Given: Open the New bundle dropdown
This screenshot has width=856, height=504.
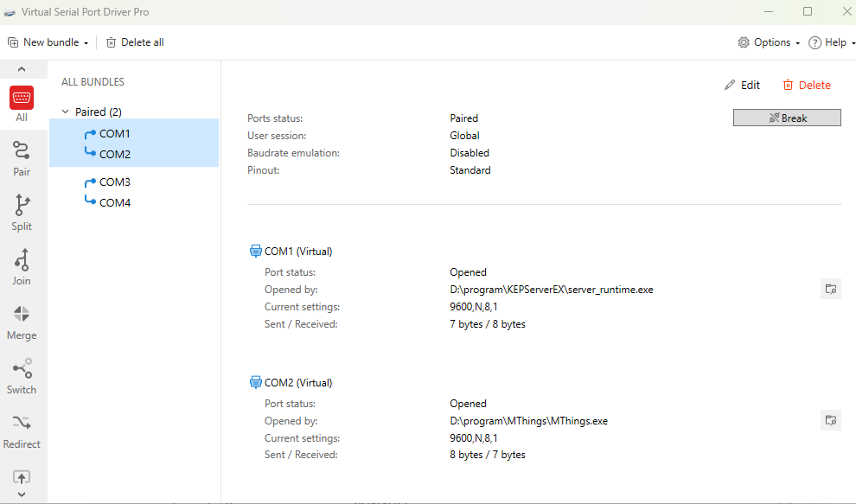Looking at the screenshot, I should (48, 41).
